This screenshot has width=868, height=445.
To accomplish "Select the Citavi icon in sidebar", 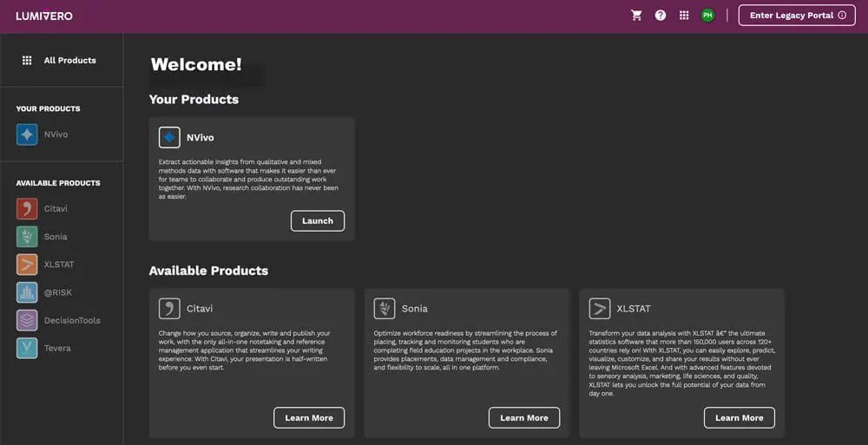I will click(x=27, y=209).
